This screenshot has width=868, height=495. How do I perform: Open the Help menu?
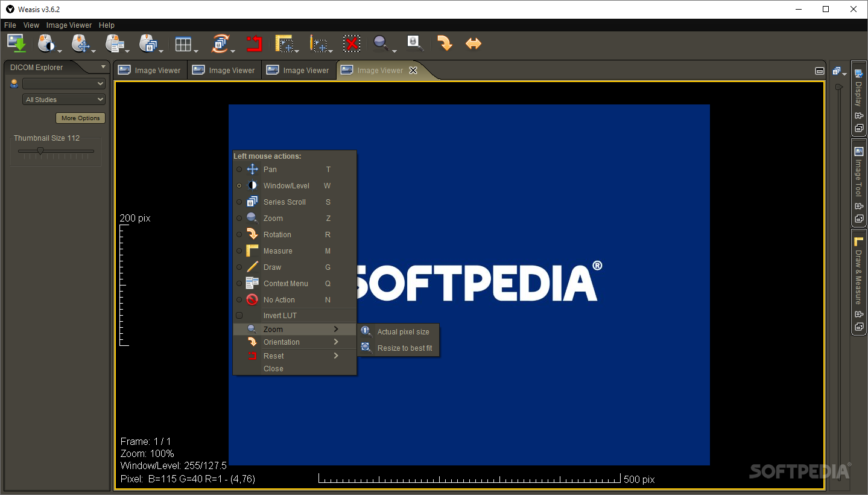point(107,25)
